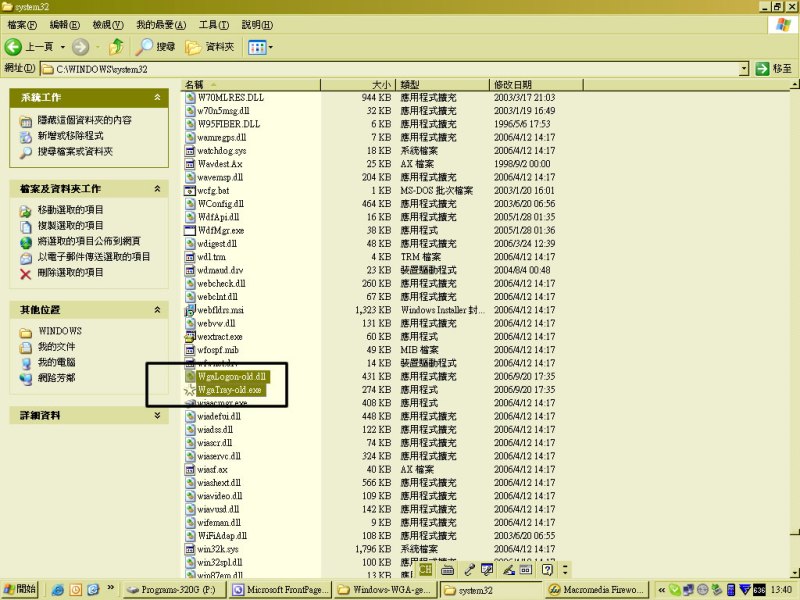Click the 我的電腦 computer icon
Image resolution: width=800 pixels, height=600 pixels.
point(26,363)
